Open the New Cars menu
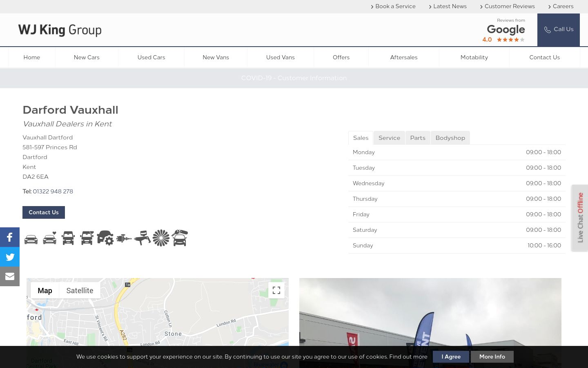Image resolution: width=588 pixels, height=368 pixels. (87, 57)
